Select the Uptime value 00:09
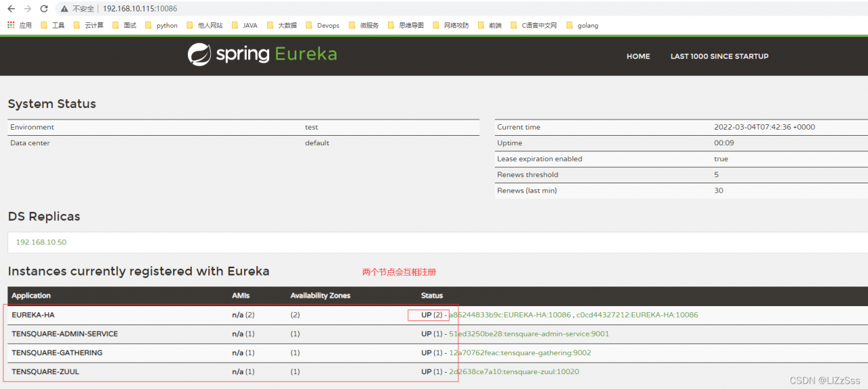This screenshot has height=389, width=868. tap(724, 143)
